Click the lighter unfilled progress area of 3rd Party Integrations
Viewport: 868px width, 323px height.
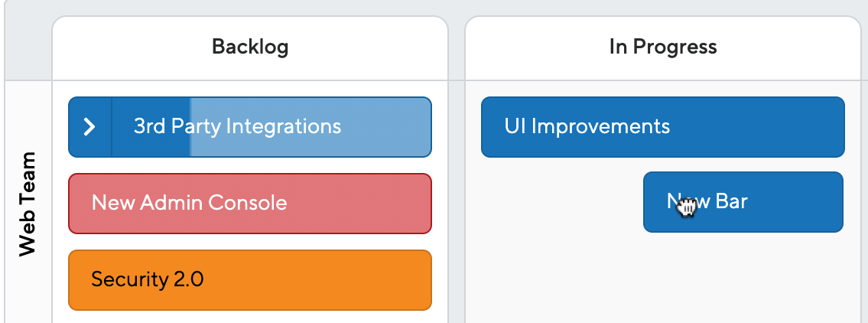coord(310,127)
